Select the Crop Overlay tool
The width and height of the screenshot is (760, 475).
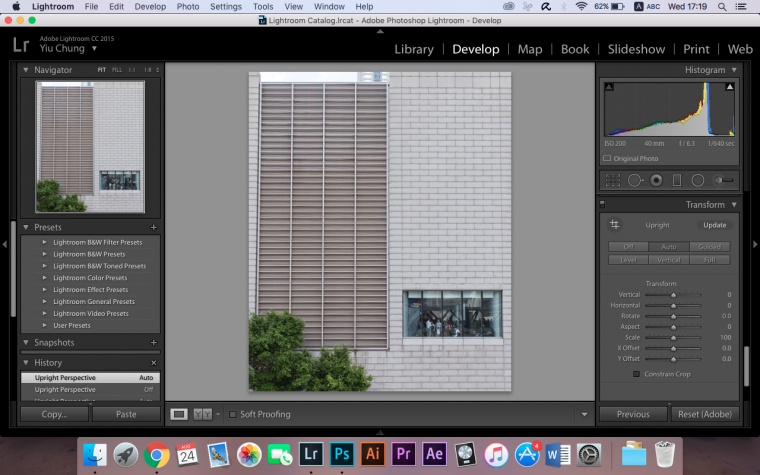613,180
